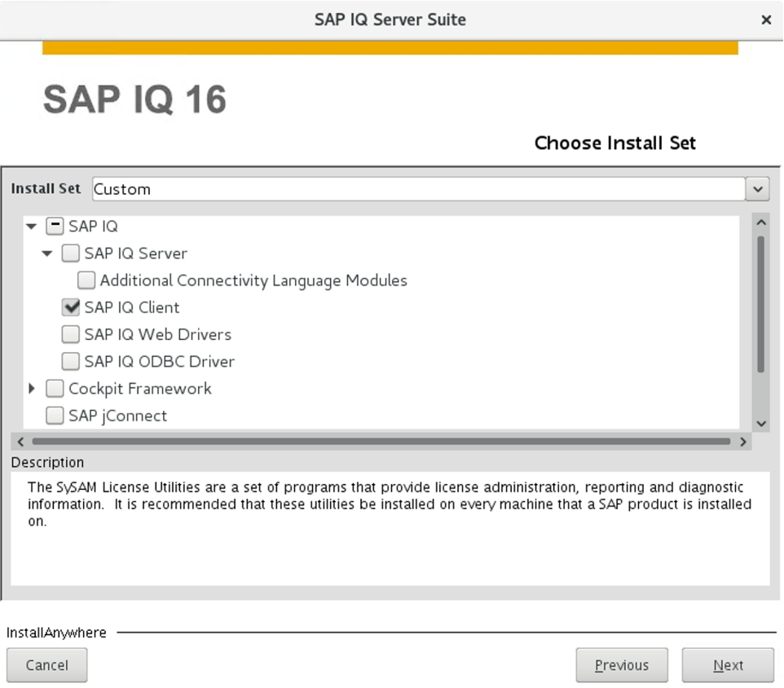The height and width of the screenshot is (688, 784).
Task: Click Next to continue installation
Action: point(727,664)
